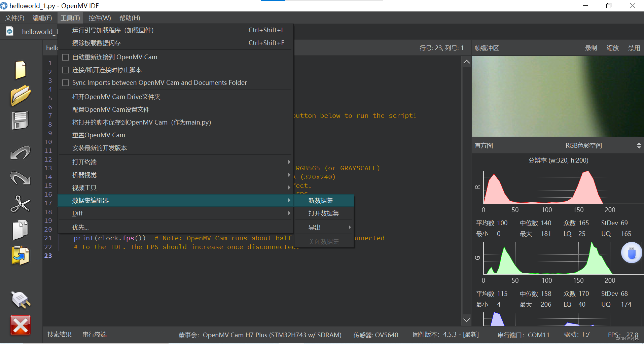Toggle stop script on connect/disconnect checkbox
This screenshot has height=344, width=644.
66,70
